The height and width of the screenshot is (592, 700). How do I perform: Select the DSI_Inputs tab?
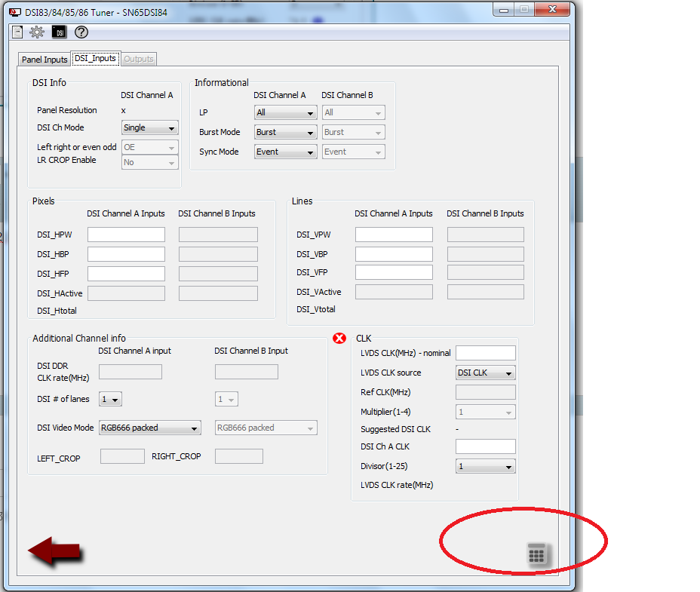(x=96, y=59)
